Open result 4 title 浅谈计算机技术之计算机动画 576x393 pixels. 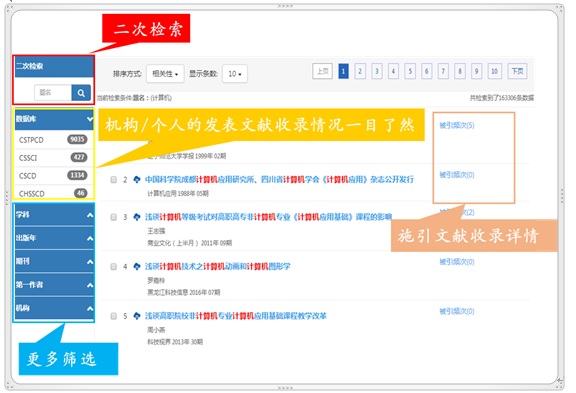click(217, 266)
